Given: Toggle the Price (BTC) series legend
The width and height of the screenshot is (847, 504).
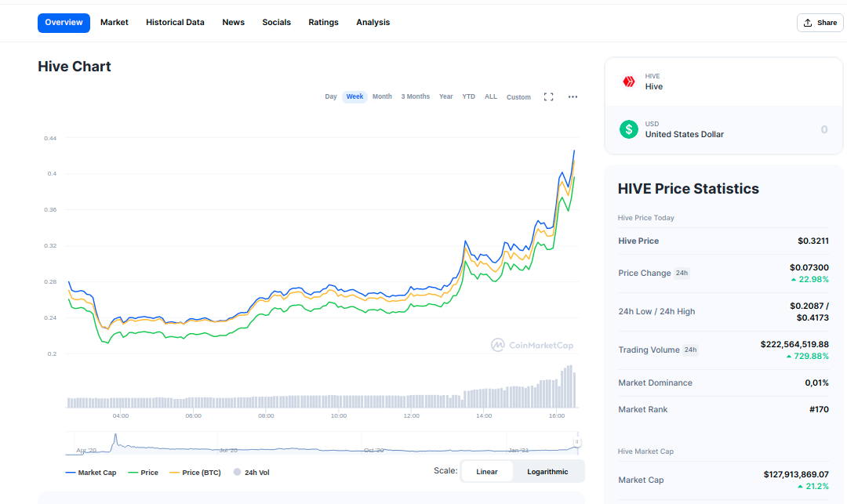Looking at the screenshot, I should 195,473.
